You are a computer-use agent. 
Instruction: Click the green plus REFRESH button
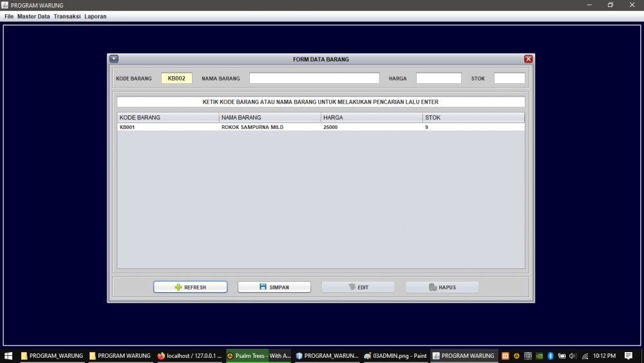point(190,287)
